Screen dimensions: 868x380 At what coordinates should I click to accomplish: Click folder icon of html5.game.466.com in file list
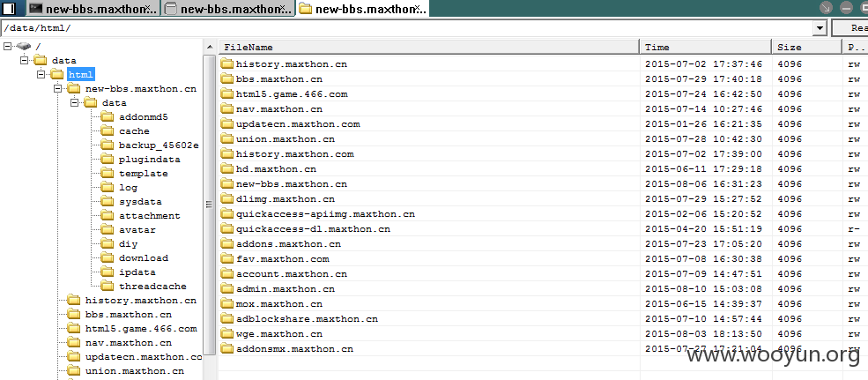tap(227, 93)
